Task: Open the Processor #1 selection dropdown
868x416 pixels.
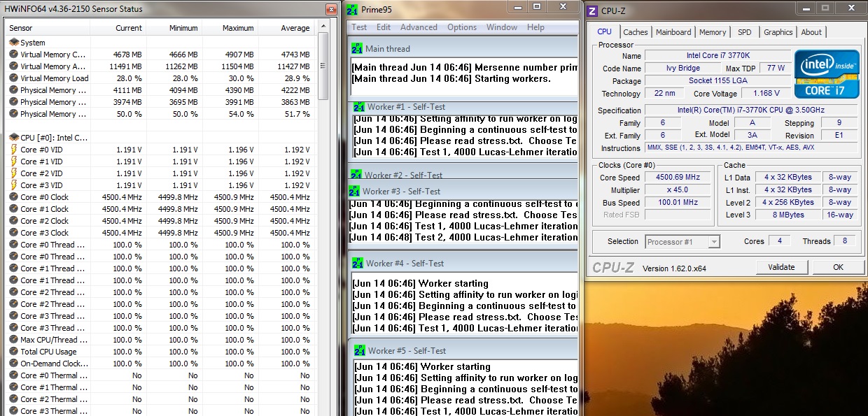Action: 682,241
